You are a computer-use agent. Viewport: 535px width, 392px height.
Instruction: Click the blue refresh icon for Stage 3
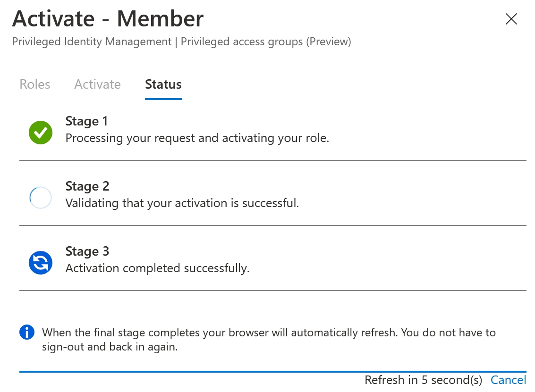click(41, 263)
